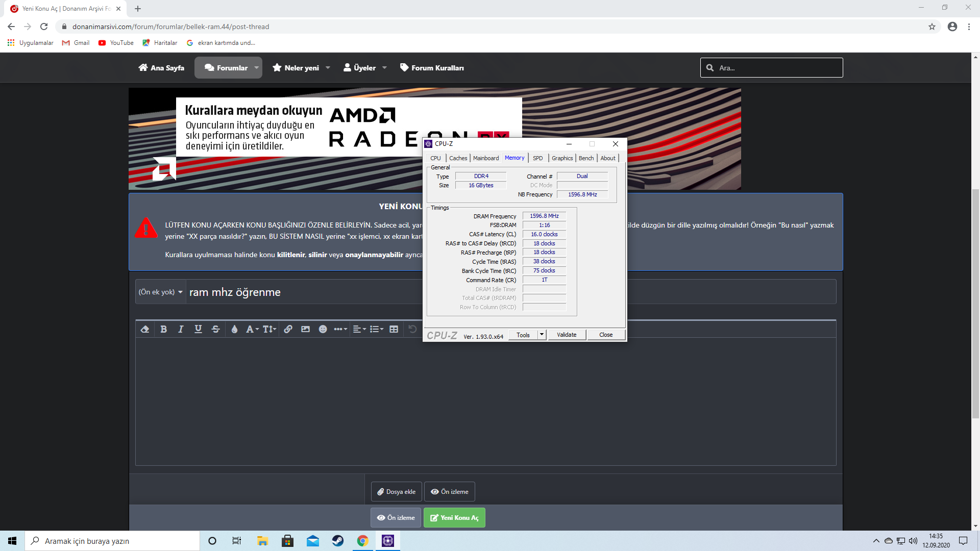Click Dosya ekle attach file button
The image size is (980, 551).
[x=396, y=492]
